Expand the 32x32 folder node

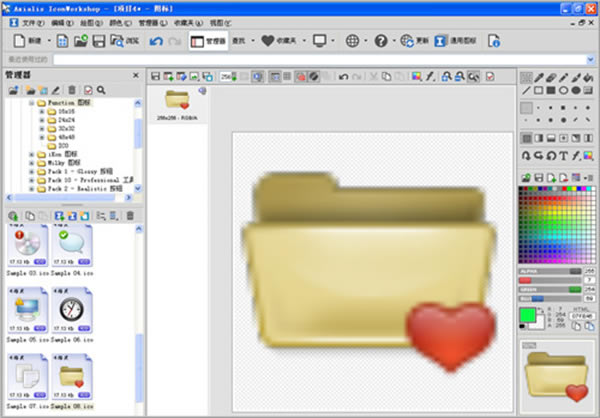42,129
